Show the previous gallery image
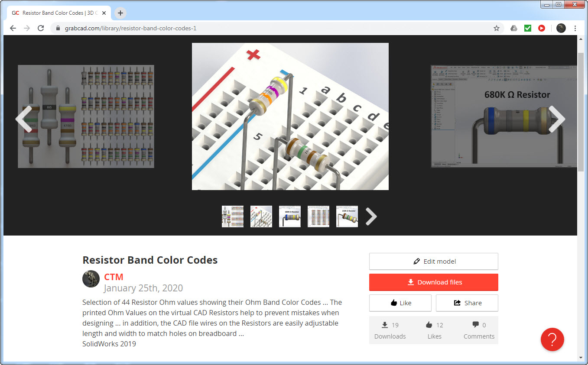Viewport: 588px width, 365px height. tap(23, 119)
